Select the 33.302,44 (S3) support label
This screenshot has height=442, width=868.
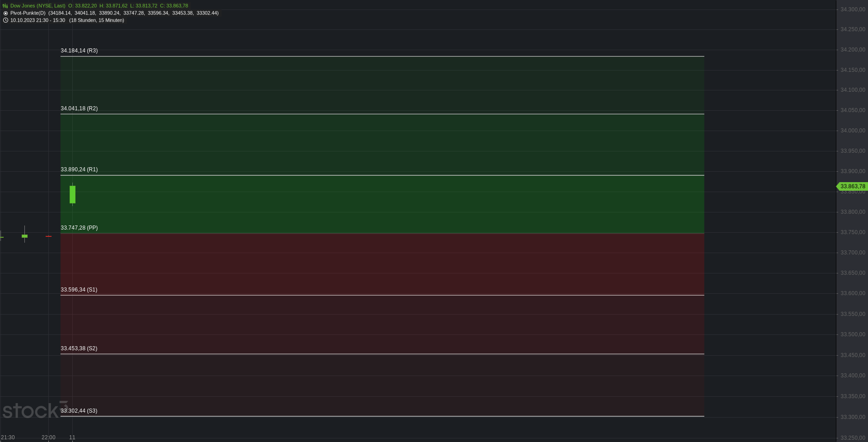click(79, 411)
